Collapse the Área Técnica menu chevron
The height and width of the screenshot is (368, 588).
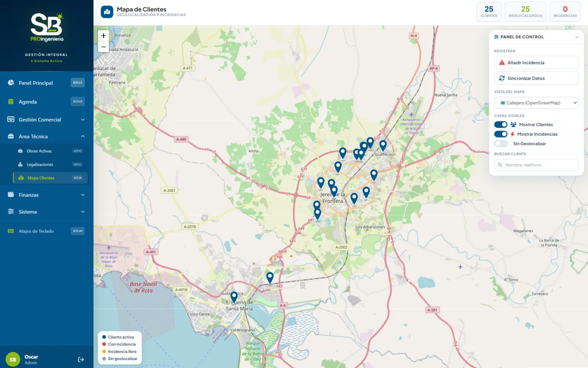83,136
